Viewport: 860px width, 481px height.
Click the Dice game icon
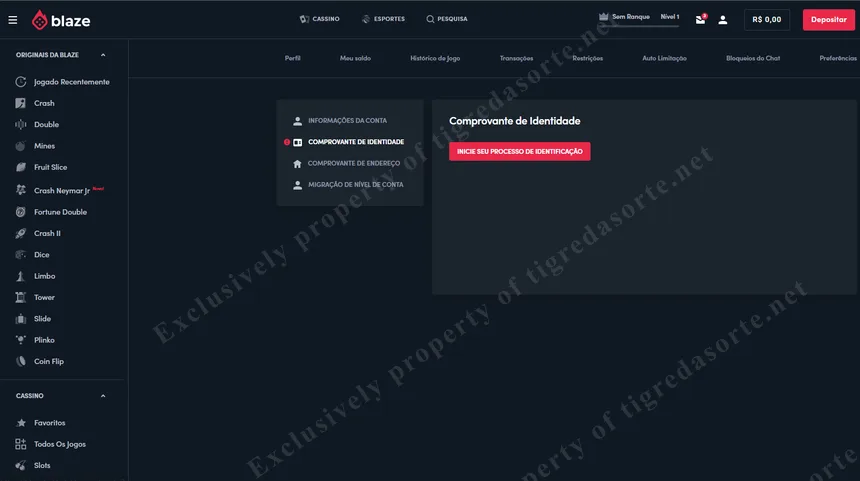point(21,254)
